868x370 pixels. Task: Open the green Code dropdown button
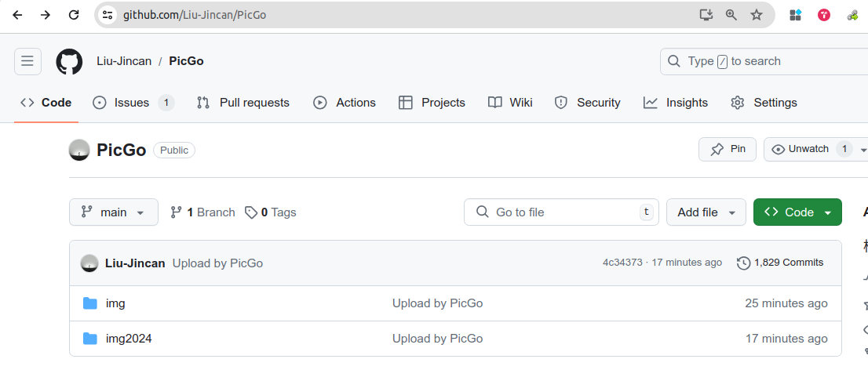point(797,212)
